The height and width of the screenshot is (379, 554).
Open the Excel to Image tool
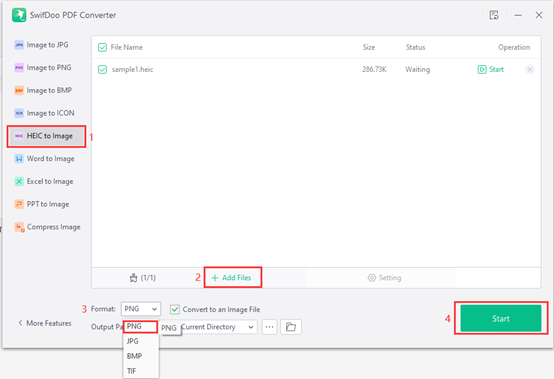coord(44,181)
